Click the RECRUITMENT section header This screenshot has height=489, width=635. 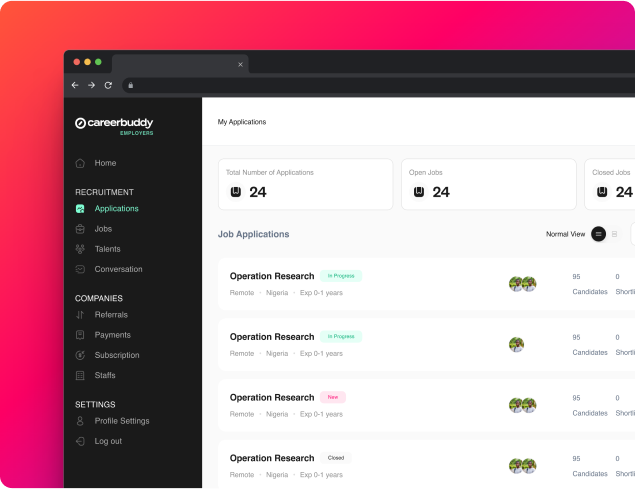click(x=104, y=192)
